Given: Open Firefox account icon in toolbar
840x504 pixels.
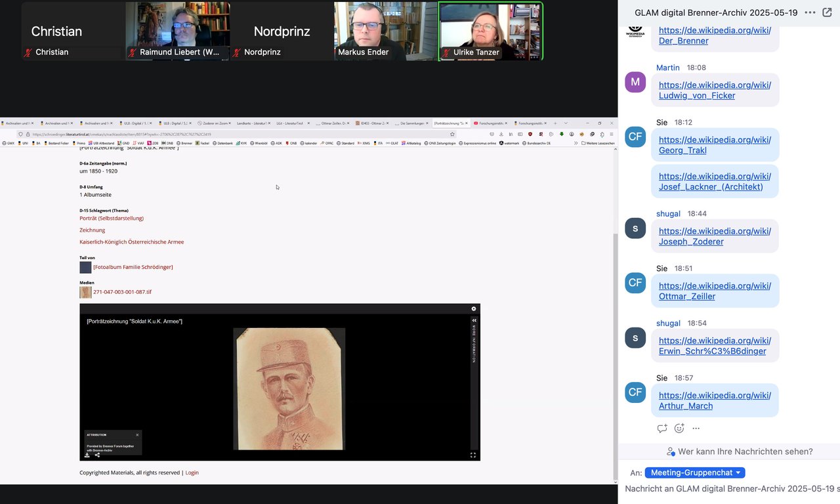Looking at the screenshot, I should (x=572, y=134).
